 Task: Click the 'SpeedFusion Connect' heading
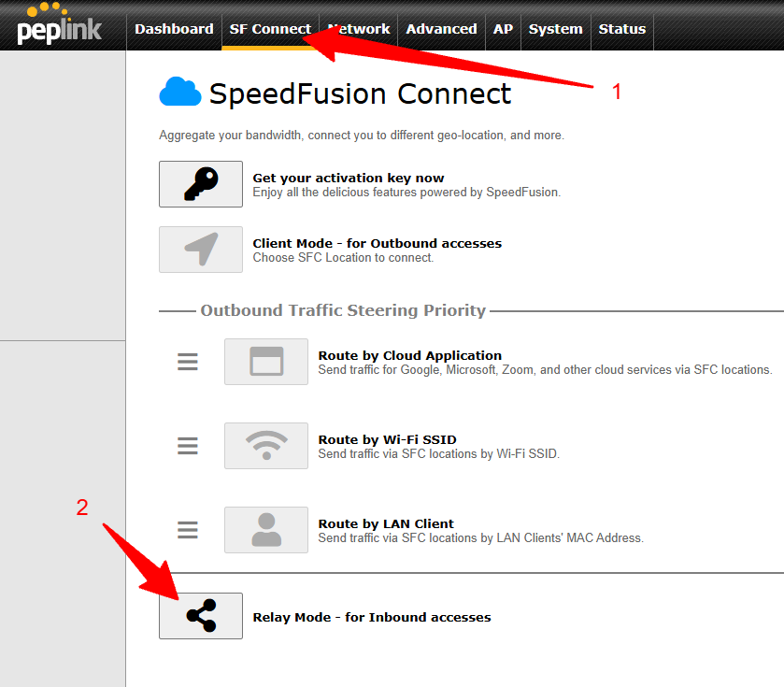tap(360, 93)
